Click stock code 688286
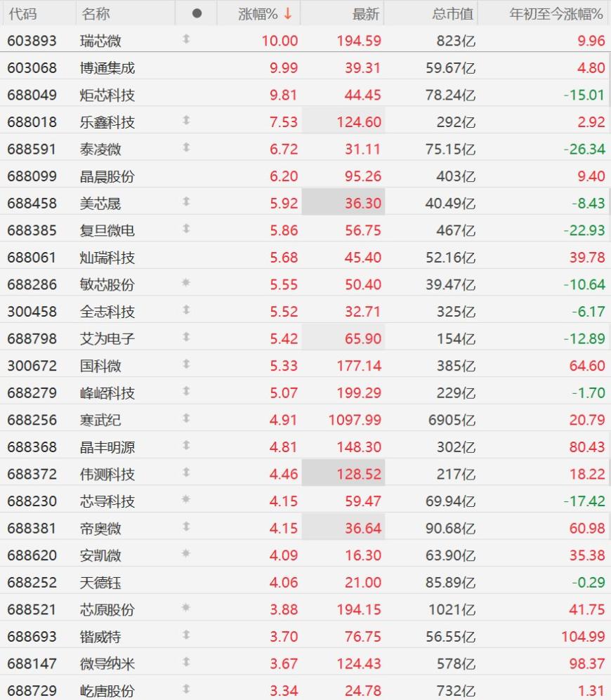 point(32,284)
